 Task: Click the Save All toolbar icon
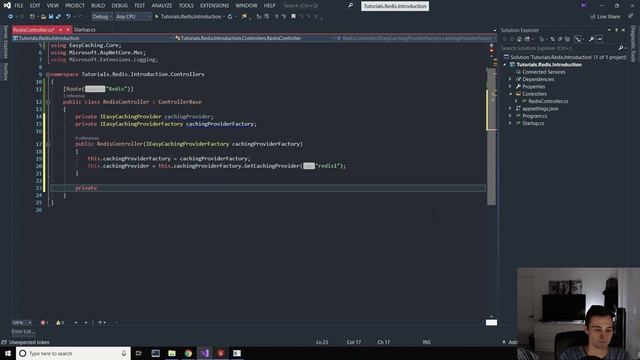(x=58, y=17)
